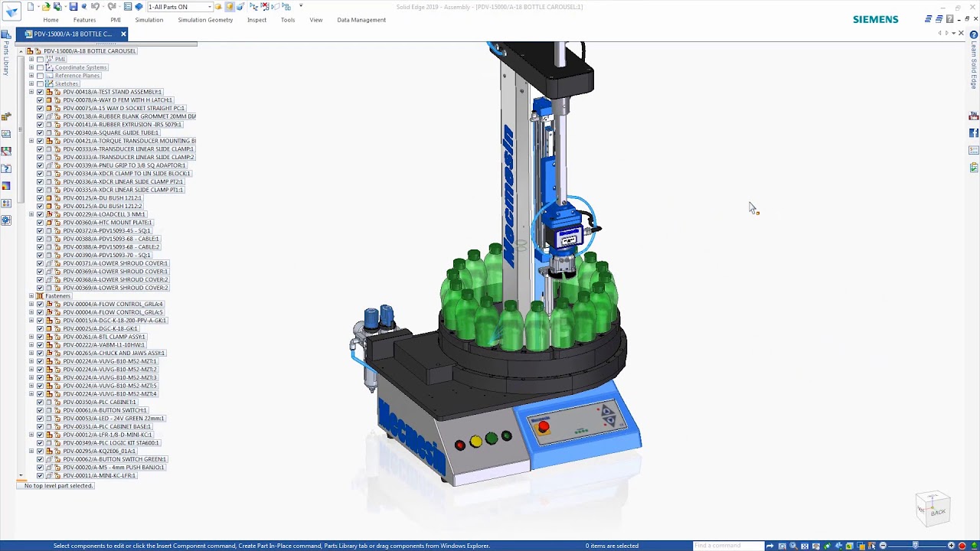Expand the Sketches node in tree
The width and height of the screenshot is (980, 551).
pyautogui.click(x=31, y=83)
